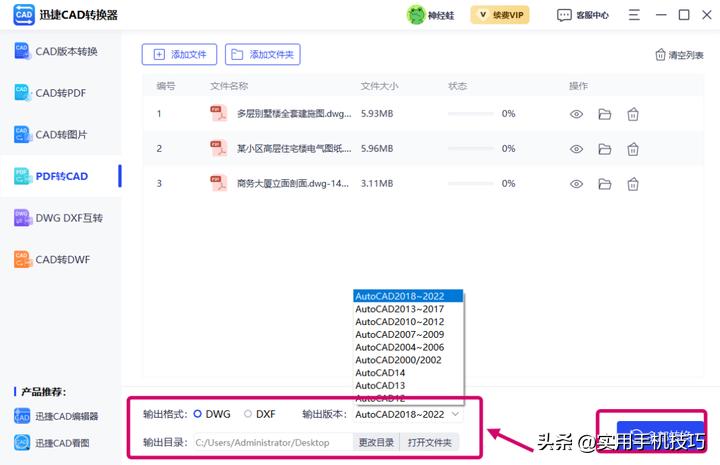Click 打开文件夹 button

(429, 443)
